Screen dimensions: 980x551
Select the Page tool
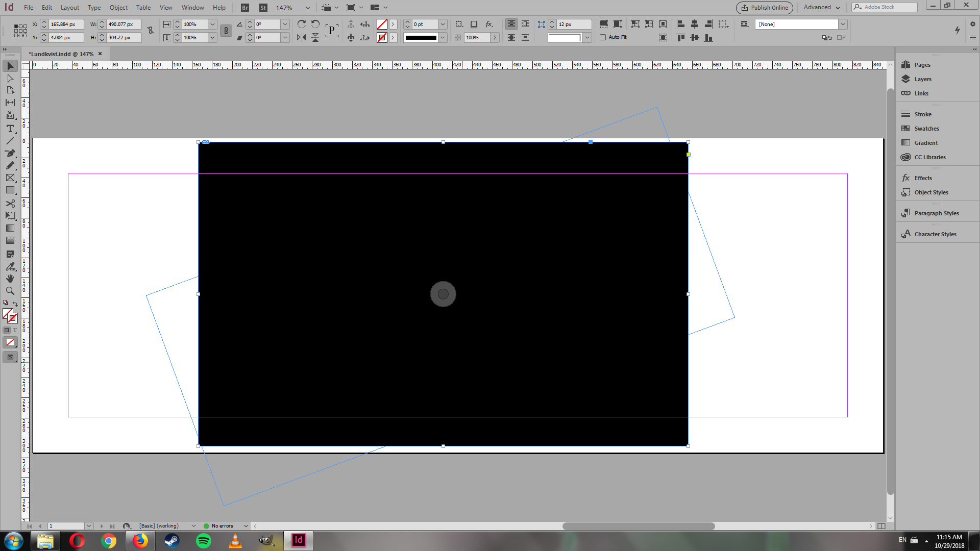click(10, 90)
